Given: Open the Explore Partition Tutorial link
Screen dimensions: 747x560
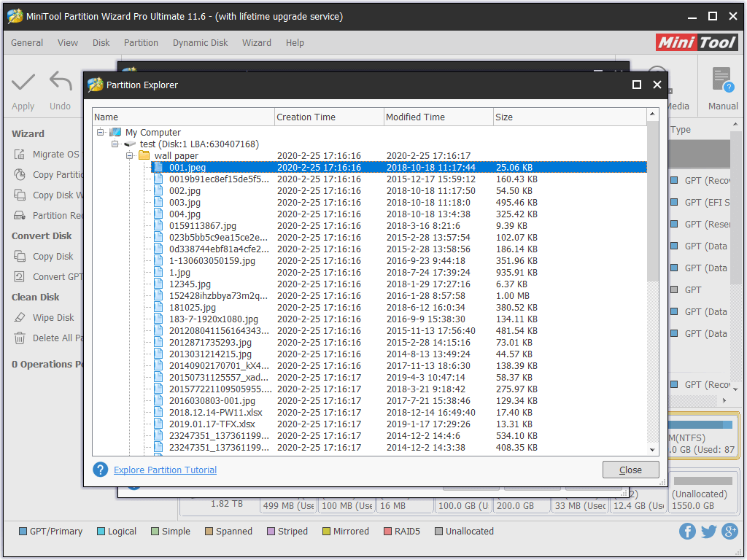Looking at the screenshot, I should (166, 470).
